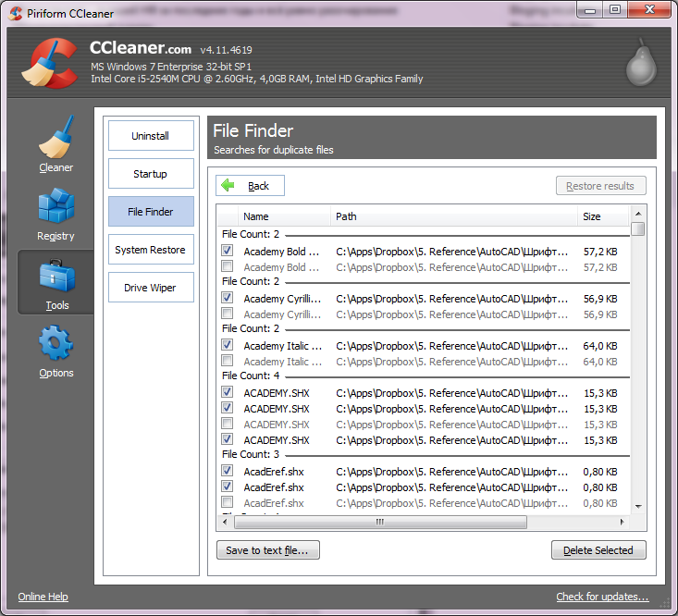
Task: Uncheck first Academy Bold 57,2 KB file
Action: pyautogui.click(x=227, y=251)
